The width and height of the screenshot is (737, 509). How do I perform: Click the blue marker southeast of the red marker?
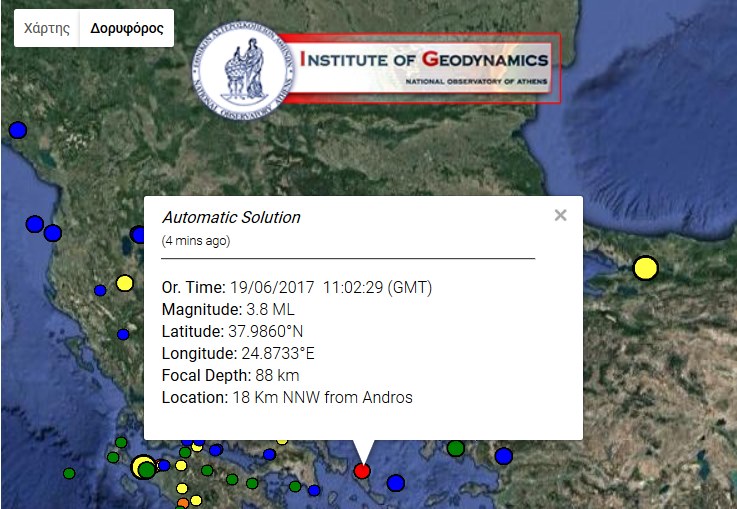coord(396,483)
